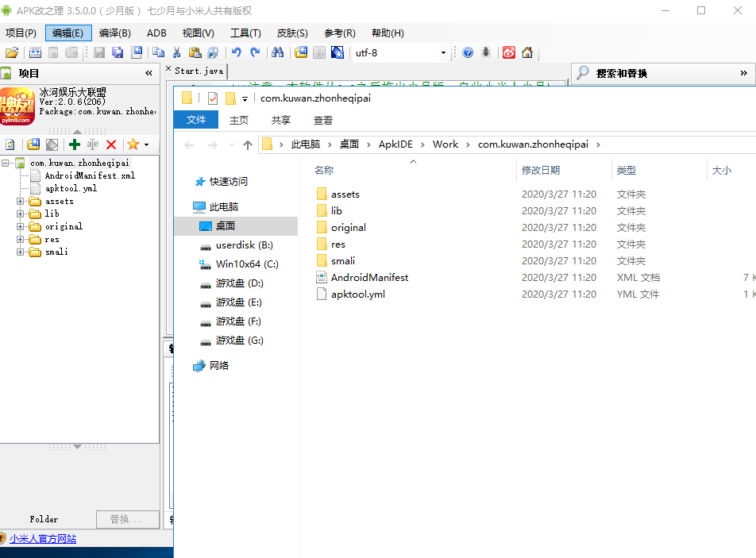Viewport: 756px width, 558px height.
Task: Click the Home icon at toolbar right
Action: (526, 52)
